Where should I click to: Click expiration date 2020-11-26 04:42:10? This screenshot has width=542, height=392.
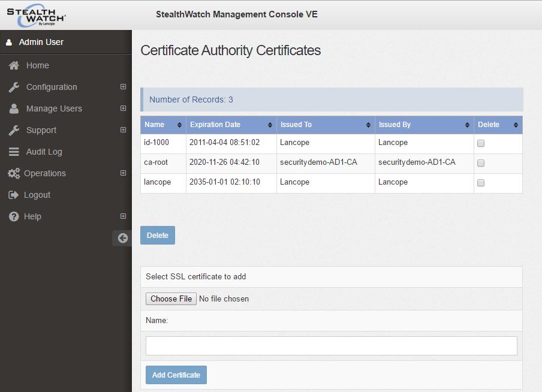pos(224,162)
